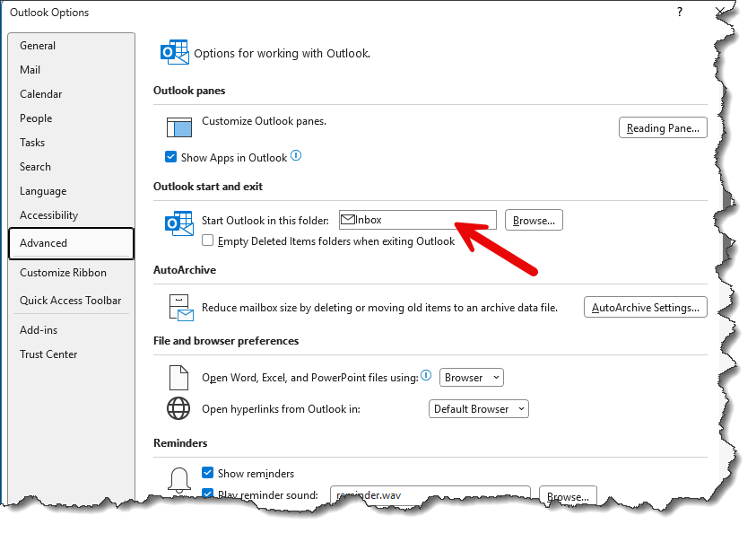The height and width of the screenshot is (533, 756).
Task: Click the reminder.wav sound file field
Action: 430,495
